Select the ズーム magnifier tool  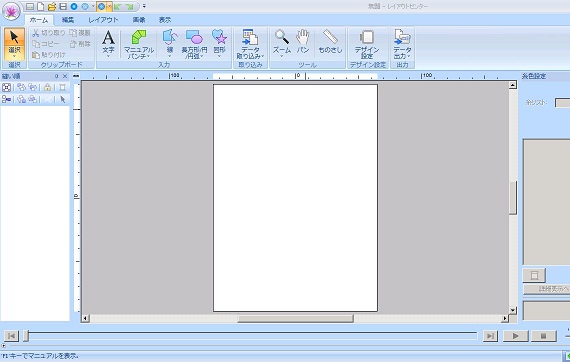(x=282, y=41)
